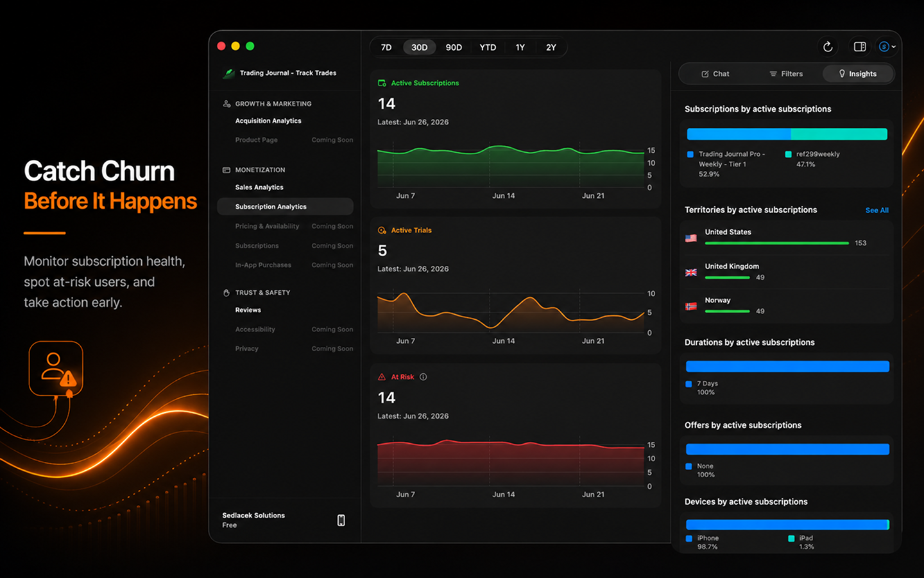Select the 2Y time range
The image size is (924, 578).
click(x=551, y=48)
